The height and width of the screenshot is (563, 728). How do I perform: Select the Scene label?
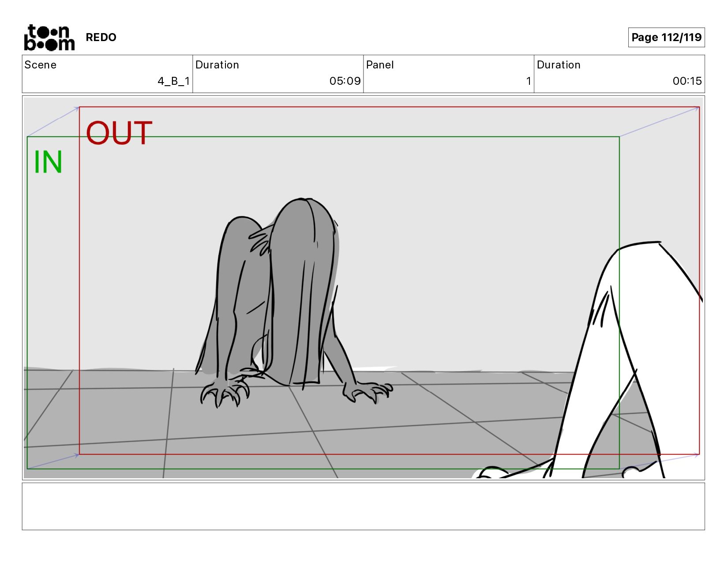point(41,65)
